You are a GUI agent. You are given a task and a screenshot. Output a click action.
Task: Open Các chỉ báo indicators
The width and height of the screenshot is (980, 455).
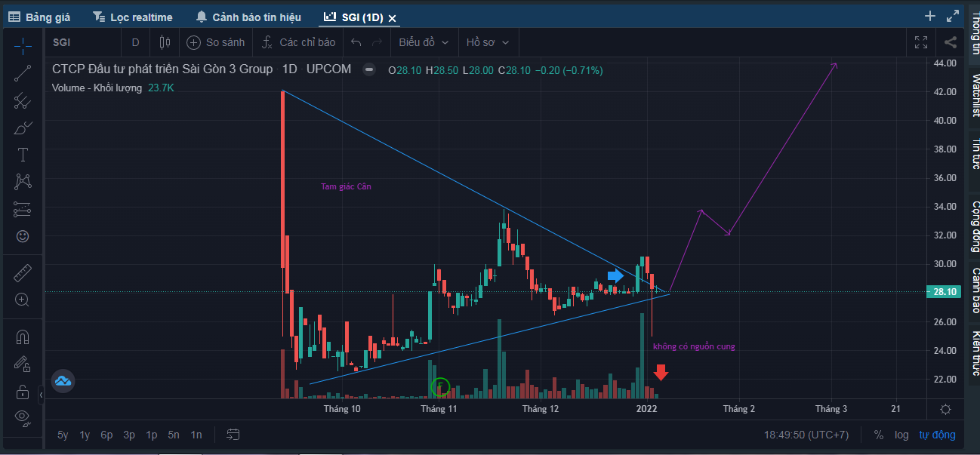(x=298, y=42)
